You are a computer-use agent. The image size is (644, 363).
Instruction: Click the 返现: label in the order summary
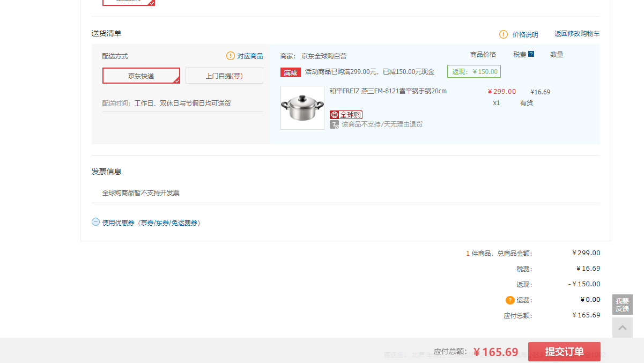click(x=524, y=285)
